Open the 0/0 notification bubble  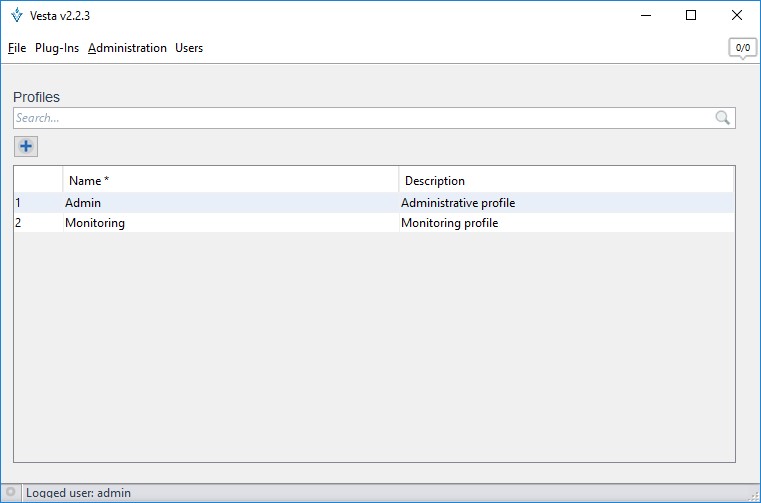click(742, 48)
